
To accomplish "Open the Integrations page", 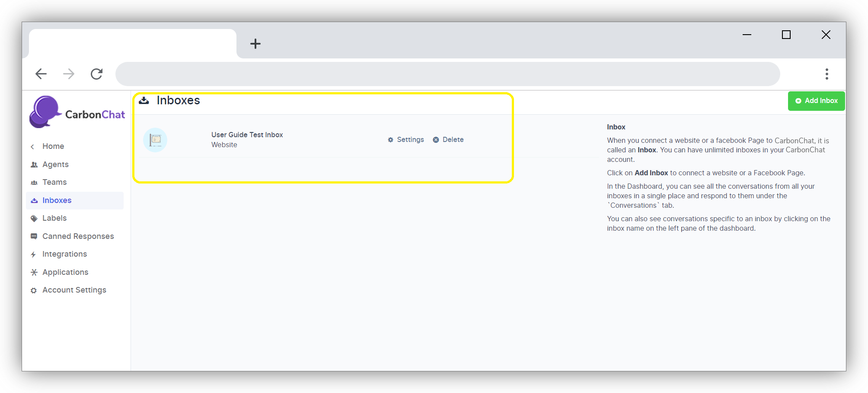I will coord(64,254).
